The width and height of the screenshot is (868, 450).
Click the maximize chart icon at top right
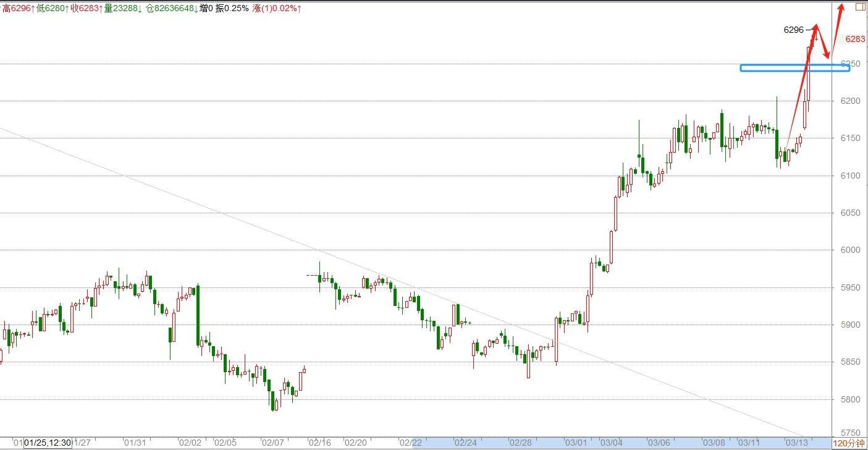(x=860, y=7)
